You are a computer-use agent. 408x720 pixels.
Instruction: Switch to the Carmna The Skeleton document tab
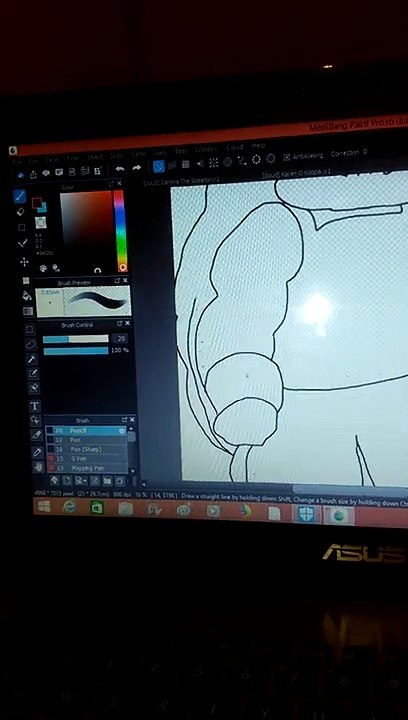182,181
